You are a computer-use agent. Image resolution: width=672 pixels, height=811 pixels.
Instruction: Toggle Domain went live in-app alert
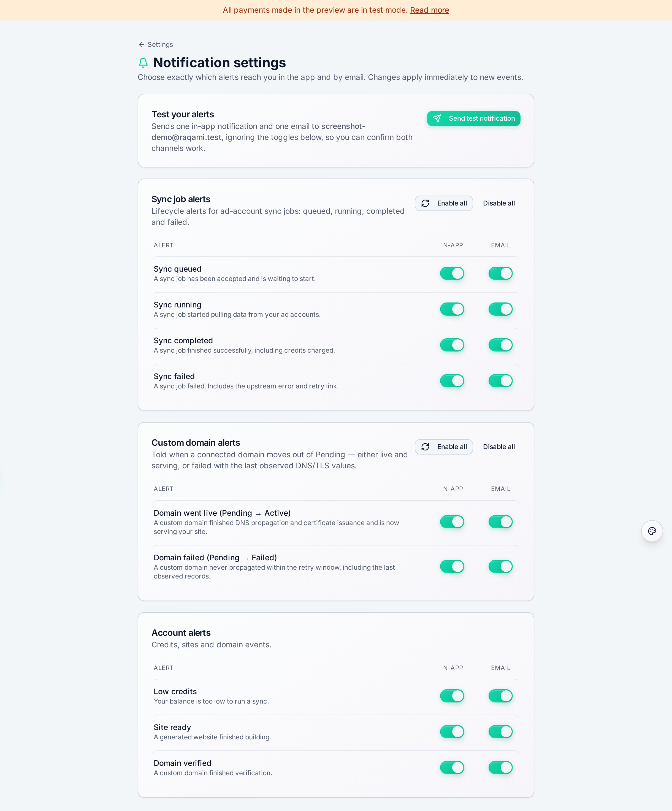point(452,522)
